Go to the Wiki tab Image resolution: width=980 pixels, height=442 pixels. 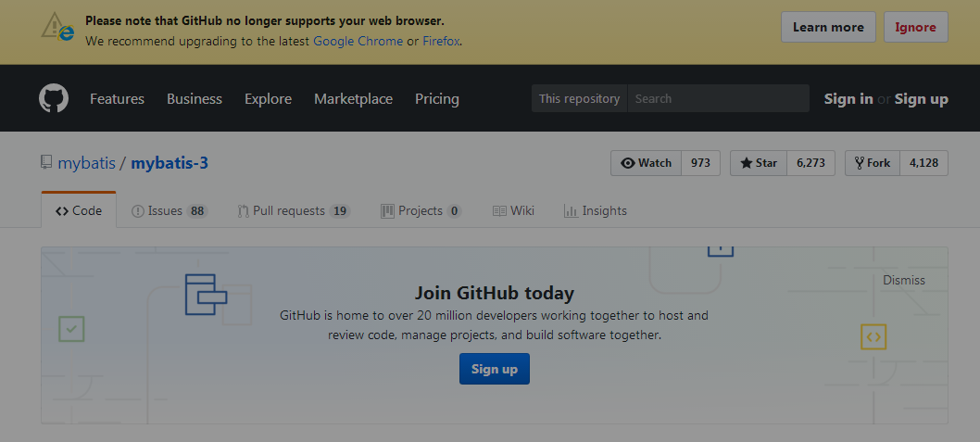(513, 211)
